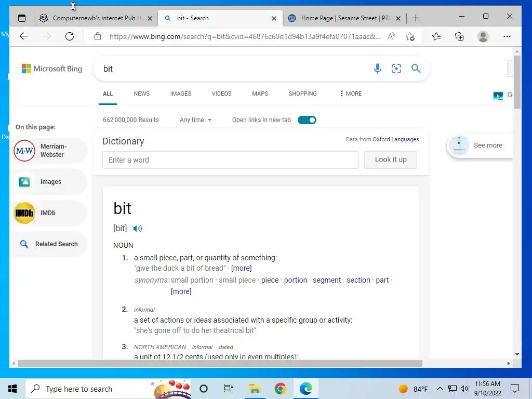Open the browser profile avatar
532x399 pixels.
(483, 36)
